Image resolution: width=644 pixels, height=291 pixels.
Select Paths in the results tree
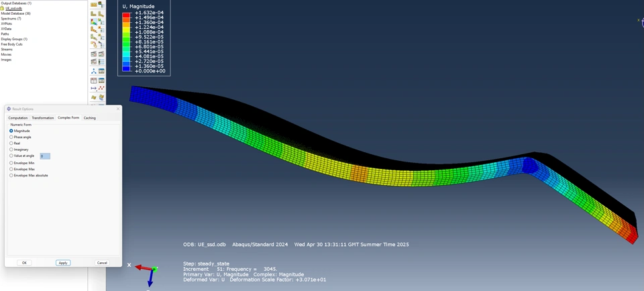pyautogui.click(x=5, y=34)
